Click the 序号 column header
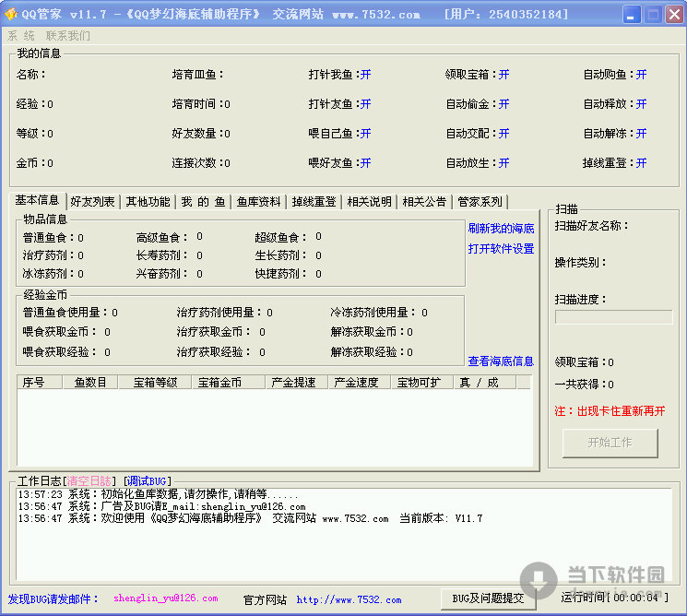The height and width of the screenshot is (616, 687). (40, 383)
